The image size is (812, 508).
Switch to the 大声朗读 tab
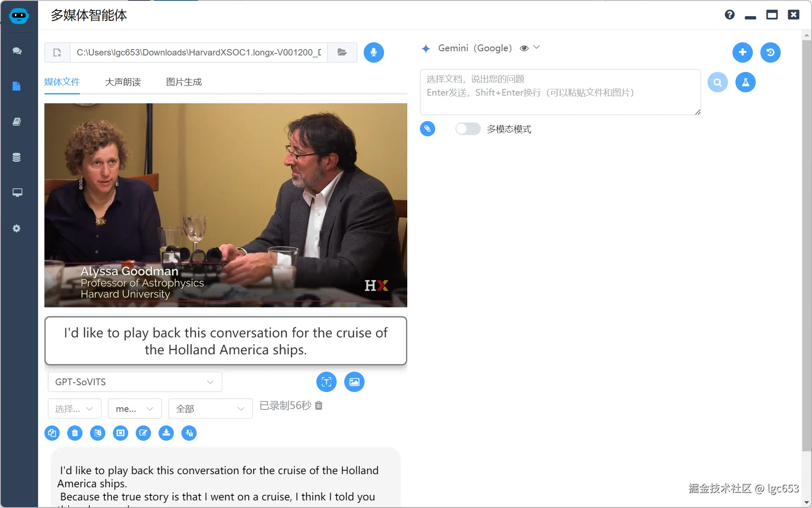(x=123, y=82)
